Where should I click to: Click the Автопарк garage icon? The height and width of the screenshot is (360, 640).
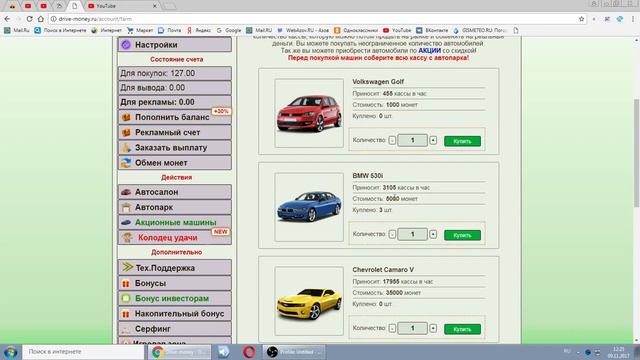[126, 207]
